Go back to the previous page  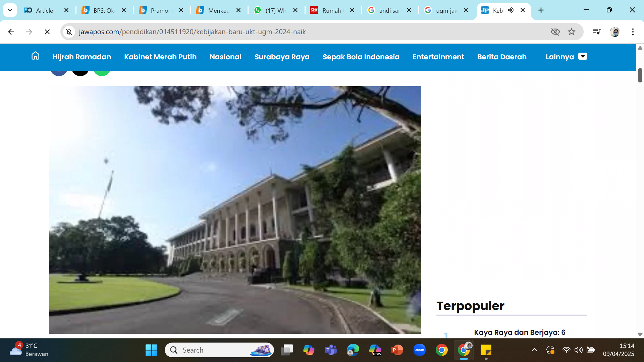11,32
